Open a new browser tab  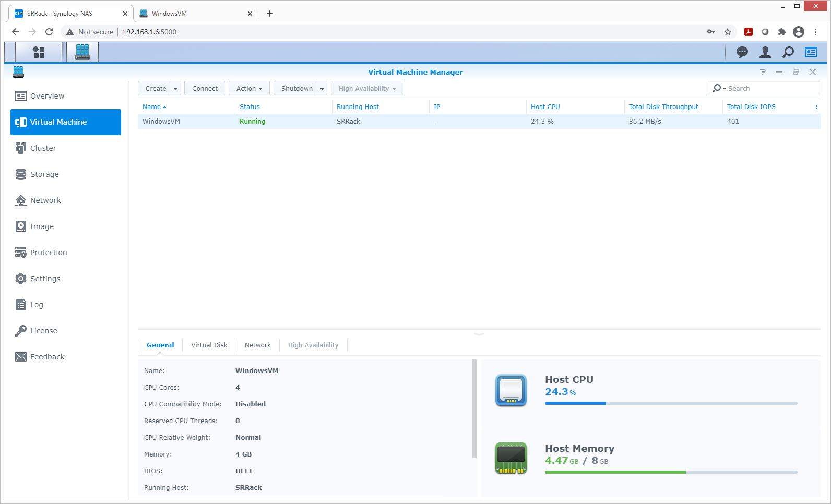(270, 14)
